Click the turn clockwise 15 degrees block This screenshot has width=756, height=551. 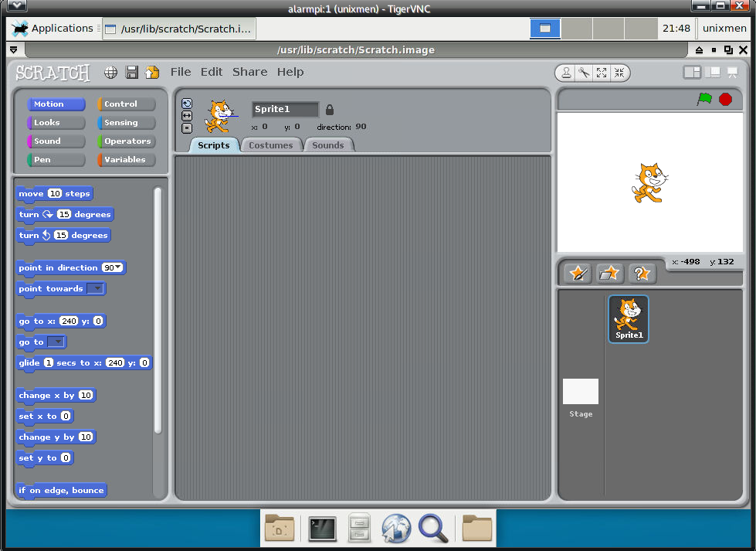tap(65, 215)
